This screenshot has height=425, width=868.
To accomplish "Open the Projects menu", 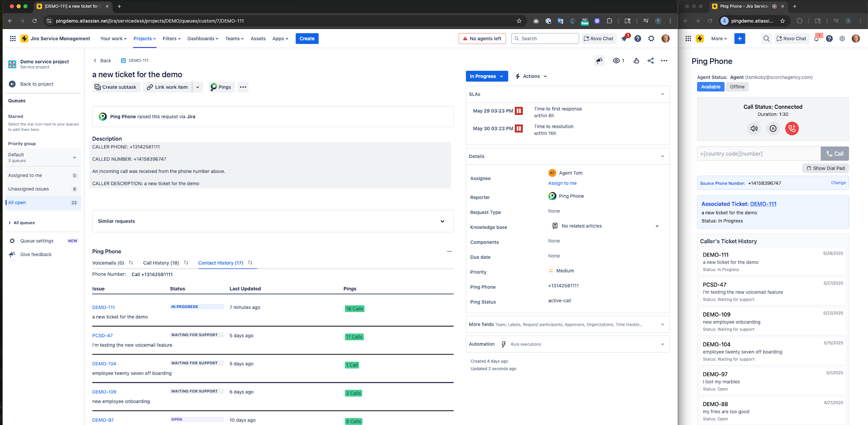I will click(x=144, y=39).
